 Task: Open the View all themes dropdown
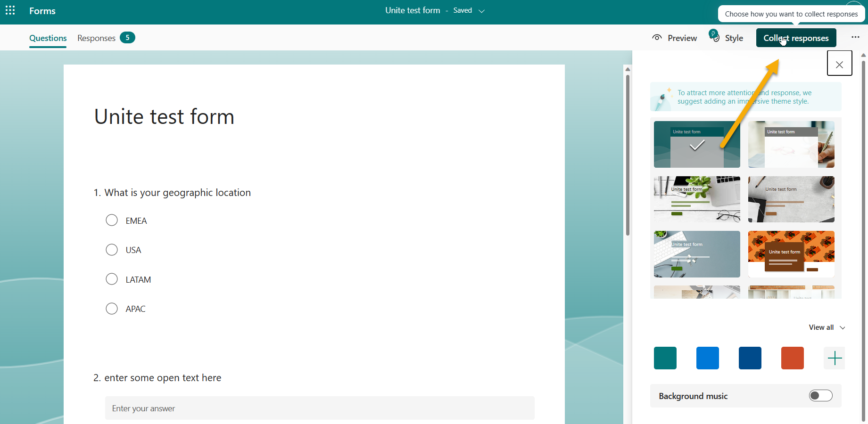(x=826, y=327)
